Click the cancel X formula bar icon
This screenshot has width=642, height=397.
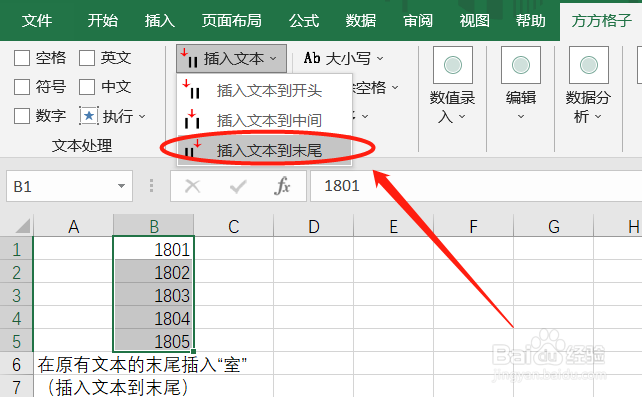pos(192,187)
